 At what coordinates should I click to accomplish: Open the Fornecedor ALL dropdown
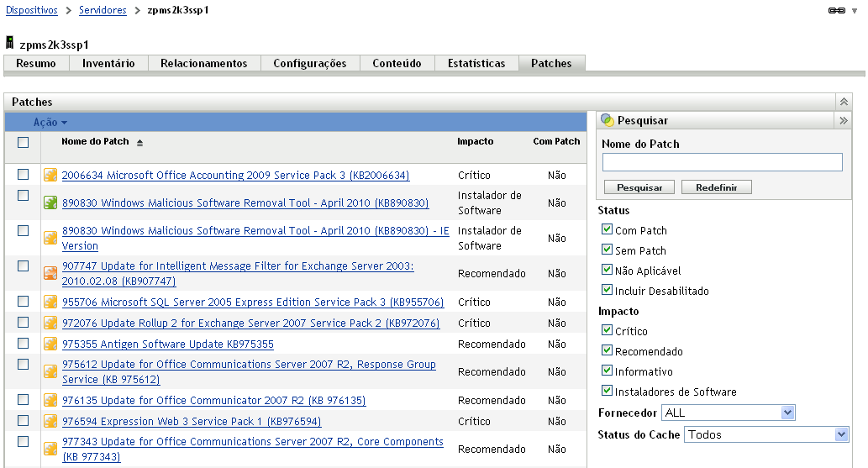[x=729, y=413]
